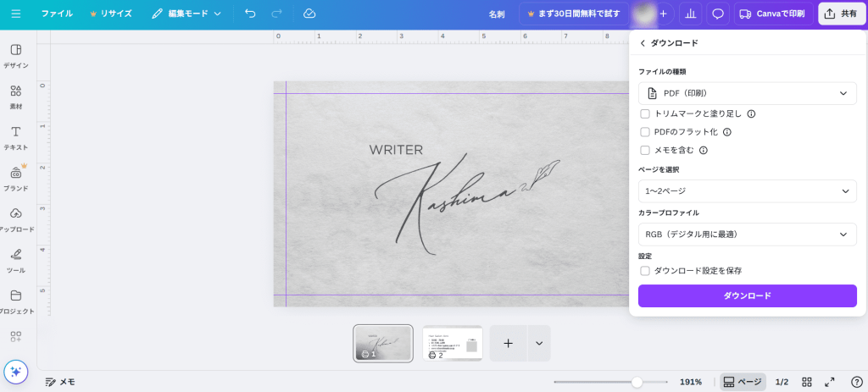868x392 pixels.
Task: Select the 名刺 design title
Action: (x=497, y=14)
